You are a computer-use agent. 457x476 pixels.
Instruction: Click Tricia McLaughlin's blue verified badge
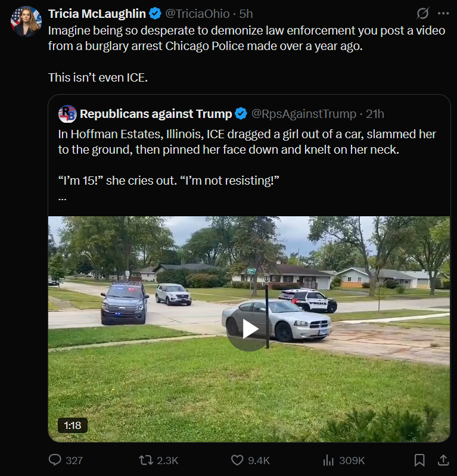(154, 13)
